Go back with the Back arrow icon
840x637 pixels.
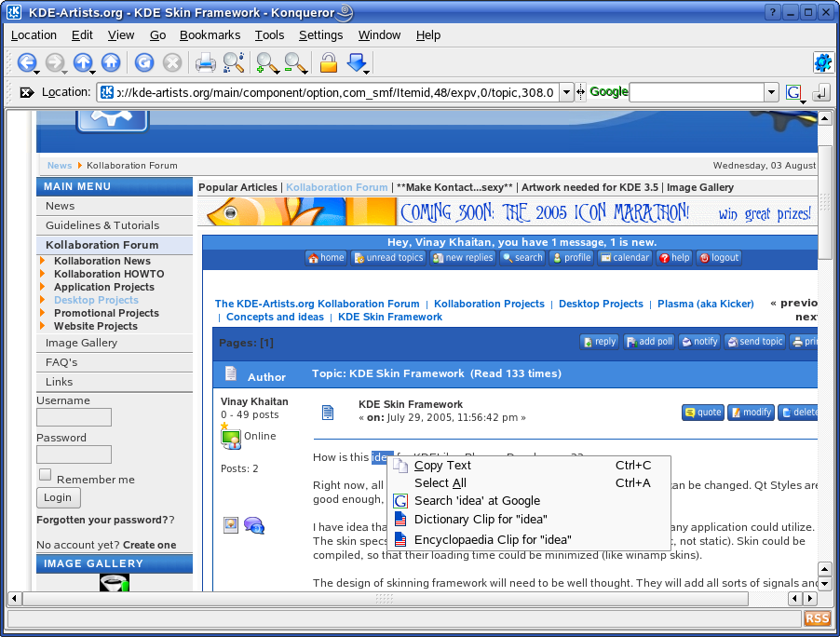[26, 62]
